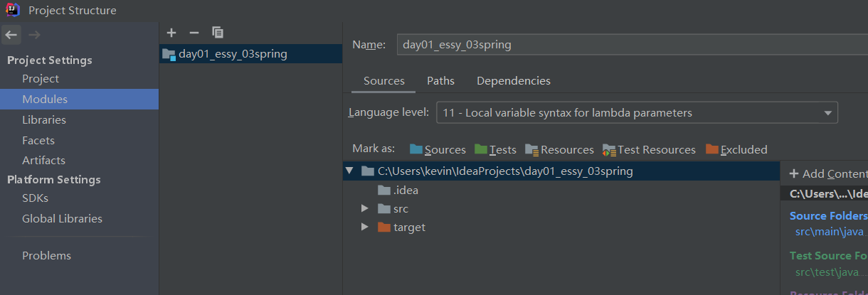Click the Test Source Folders heading

click(829, 256)
